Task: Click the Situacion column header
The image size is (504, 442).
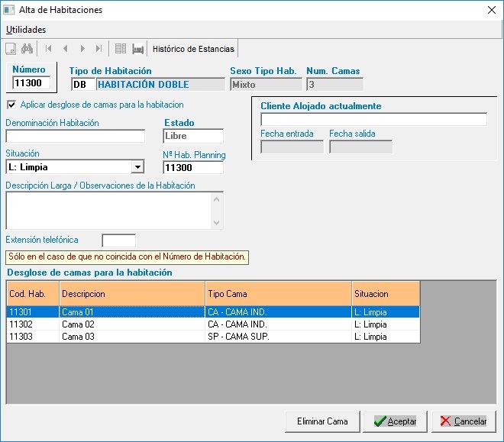Action: pyautogui.click(x=386, y=294)
